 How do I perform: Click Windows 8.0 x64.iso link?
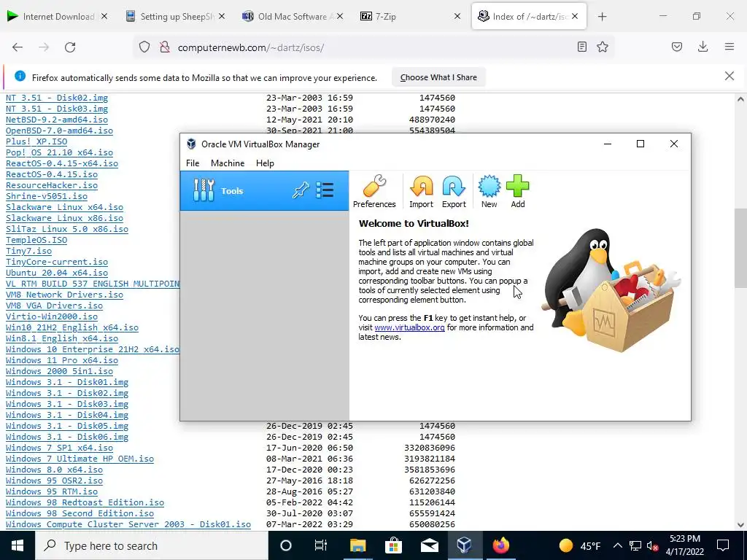click(54, 470)
